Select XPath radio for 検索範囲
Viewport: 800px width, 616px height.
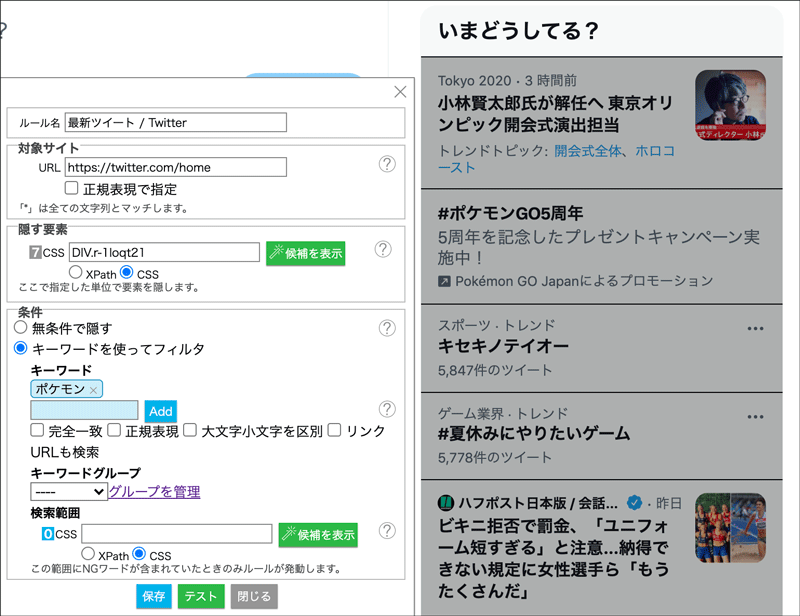coord(88,553)
